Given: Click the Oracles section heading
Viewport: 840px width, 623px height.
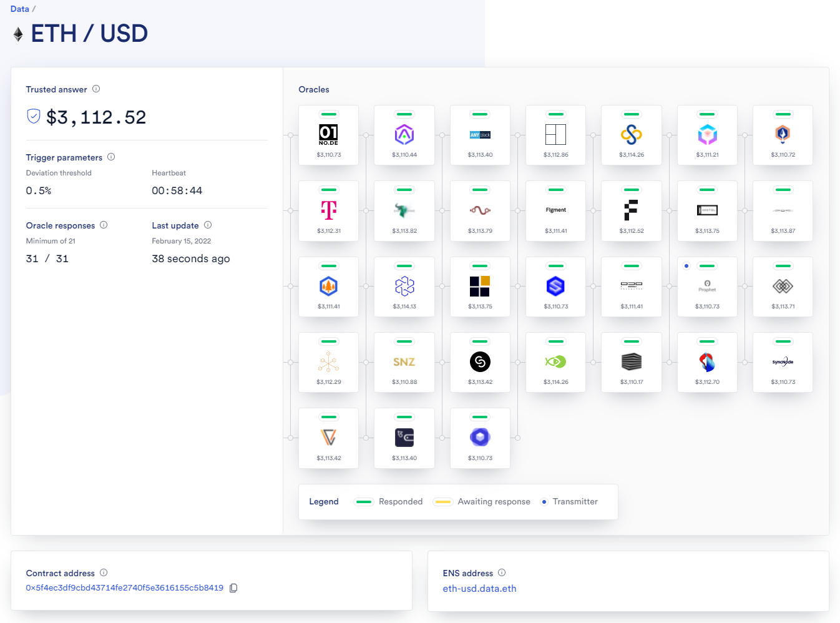Looking at the screenshot, I should coord(314,90).
